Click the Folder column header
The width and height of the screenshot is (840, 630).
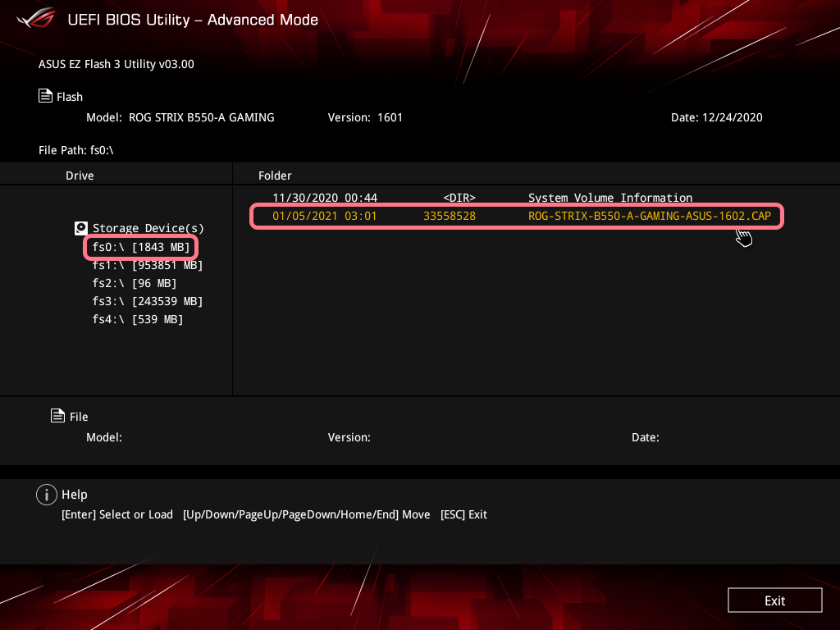275,176
